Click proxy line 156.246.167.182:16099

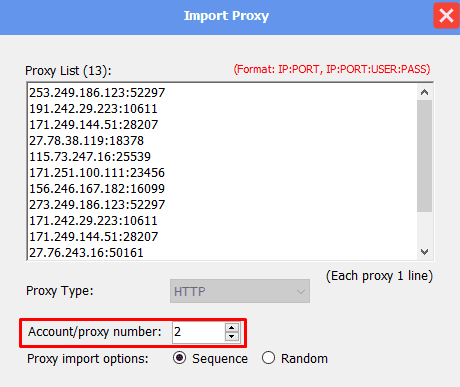coord(97,189)
